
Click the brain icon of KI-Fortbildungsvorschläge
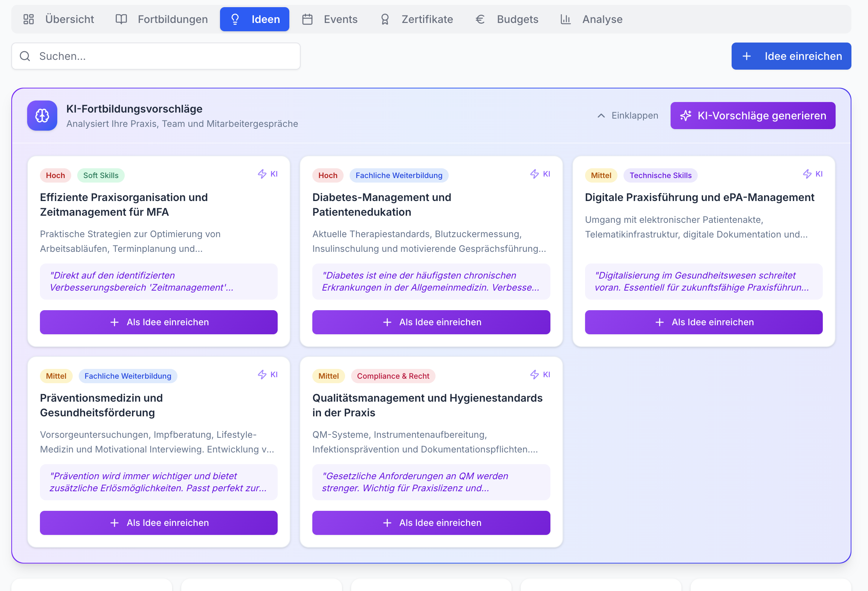42,116
